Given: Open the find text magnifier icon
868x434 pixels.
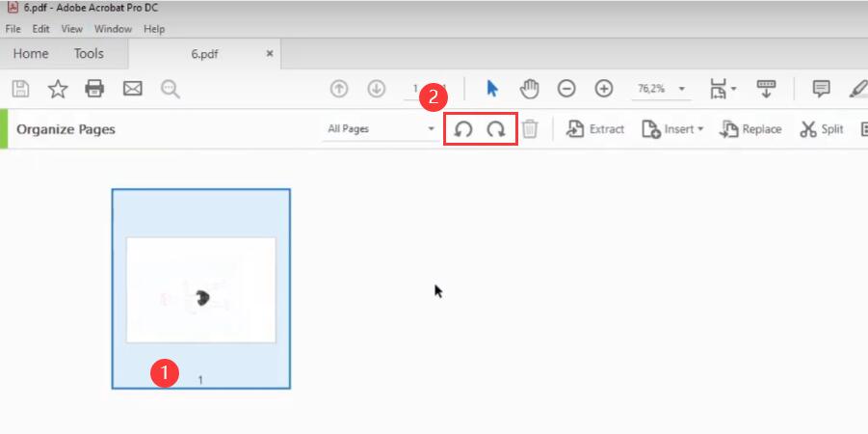Looking at the screenshot, I should [171, 90].
